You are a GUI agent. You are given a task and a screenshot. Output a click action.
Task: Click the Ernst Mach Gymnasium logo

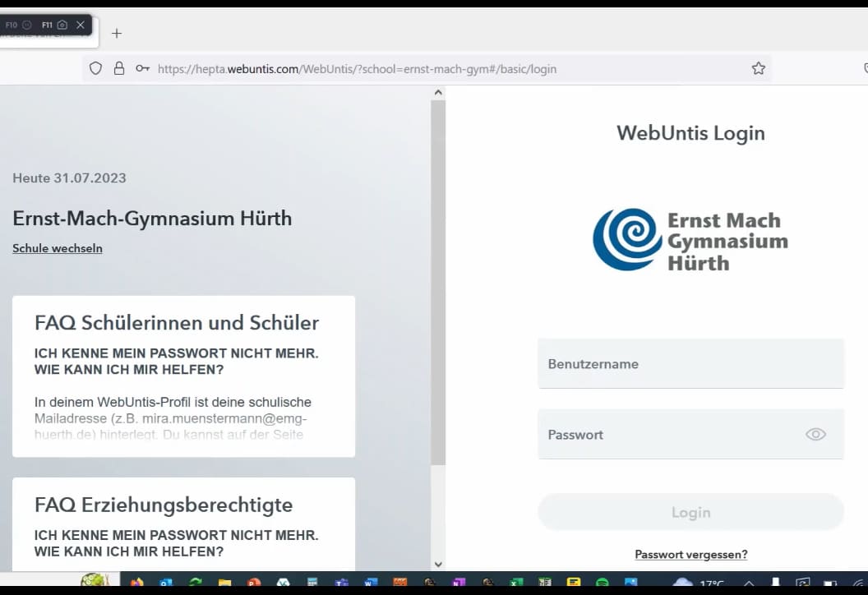tap(690, 239)
